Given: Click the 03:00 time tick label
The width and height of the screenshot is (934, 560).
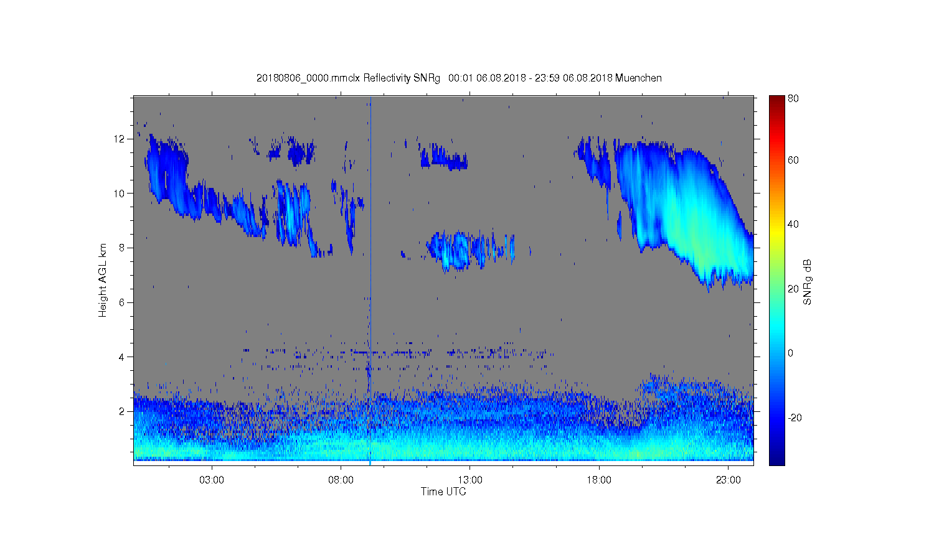Looking at the screenshot, I should pos(212,480).
